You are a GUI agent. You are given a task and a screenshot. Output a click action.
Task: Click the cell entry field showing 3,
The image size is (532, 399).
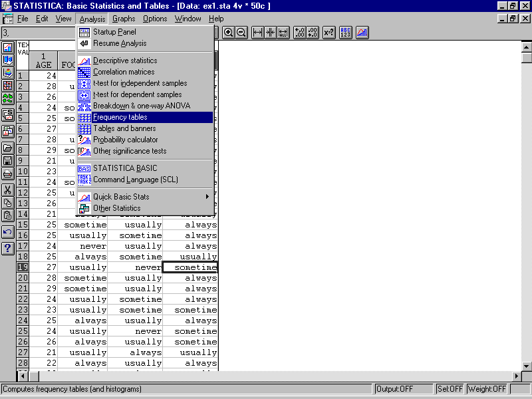click(38, 33)
